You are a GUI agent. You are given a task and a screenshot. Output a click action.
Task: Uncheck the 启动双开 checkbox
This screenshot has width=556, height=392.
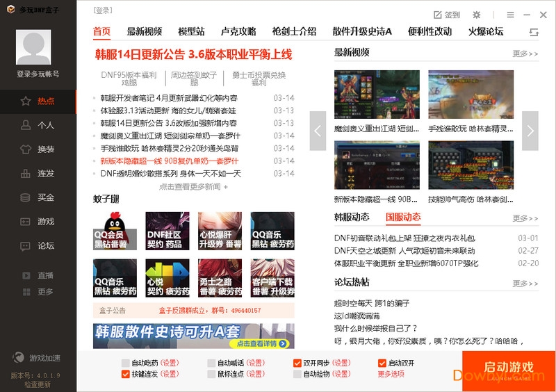pyautogui.click(x=382, y=363)
